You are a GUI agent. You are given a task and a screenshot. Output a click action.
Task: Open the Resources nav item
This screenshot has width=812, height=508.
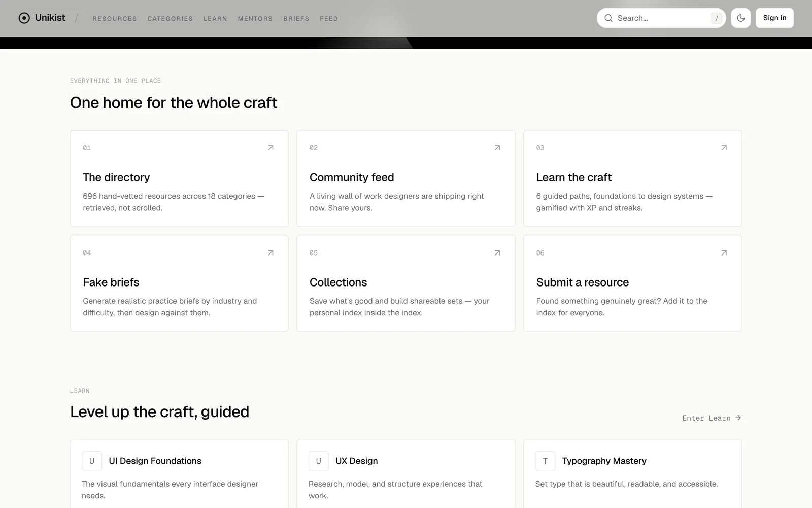pos(115,19)
